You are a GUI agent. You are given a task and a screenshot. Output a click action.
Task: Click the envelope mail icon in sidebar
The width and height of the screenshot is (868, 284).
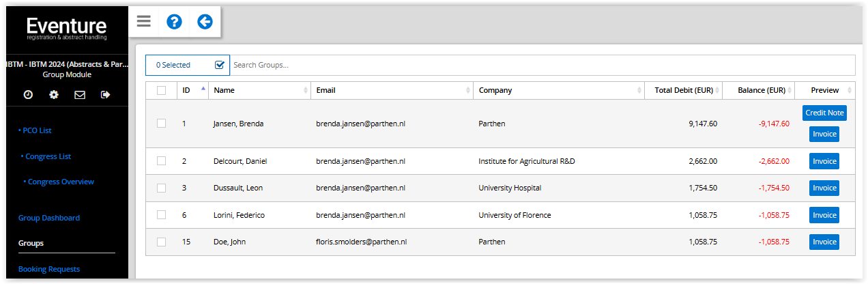click(80, 95)
